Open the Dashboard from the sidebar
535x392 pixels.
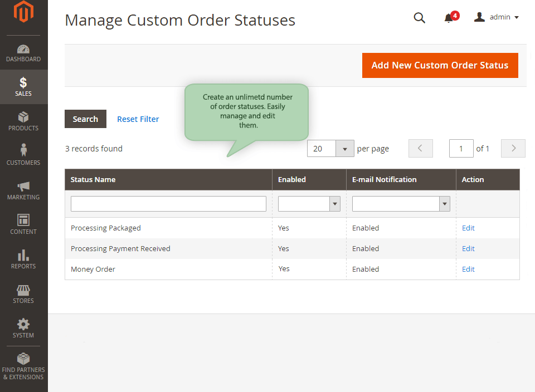click(x=23, y=53)
